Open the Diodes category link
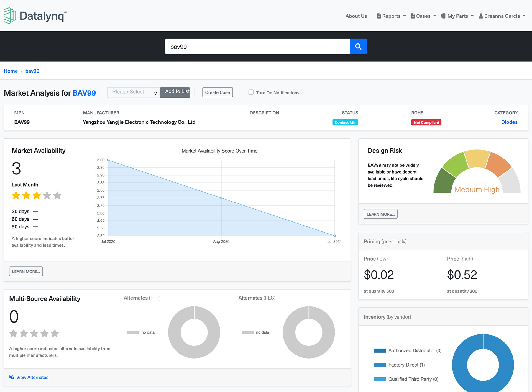 point(509,122)
